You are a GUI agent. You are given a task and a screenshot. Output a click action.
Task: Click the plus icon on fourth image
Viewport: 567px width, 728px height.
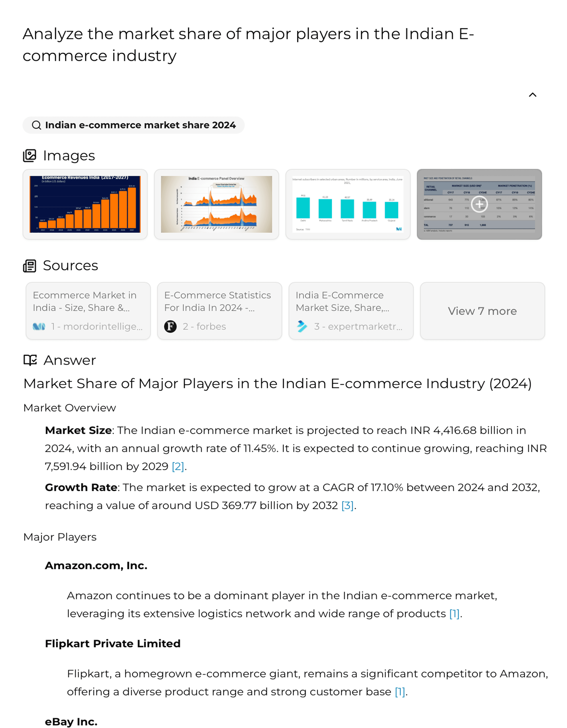[x=479, y=204]
